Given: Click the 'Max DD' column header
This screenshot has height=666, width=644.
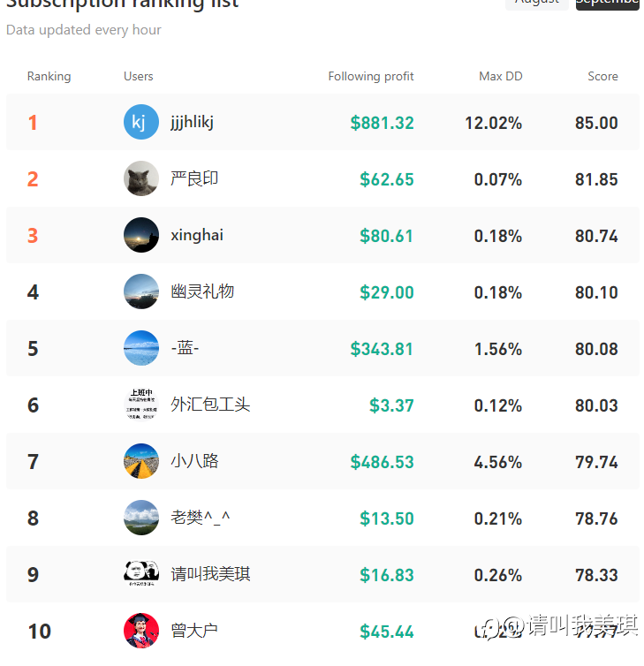Looking at the screenshot, I should (x=501, y=77).
